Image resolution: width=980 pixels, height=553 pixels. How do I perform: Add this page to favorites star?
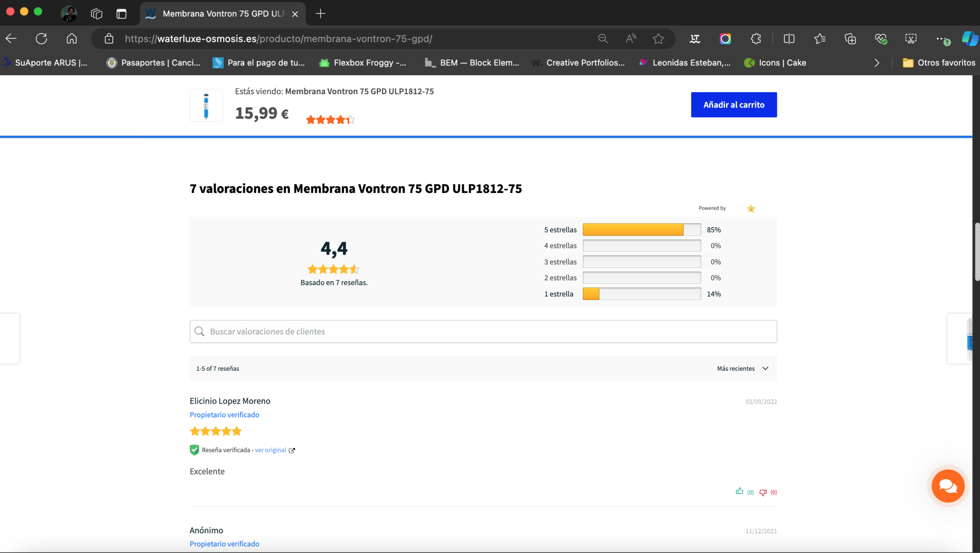click(658, 38)
